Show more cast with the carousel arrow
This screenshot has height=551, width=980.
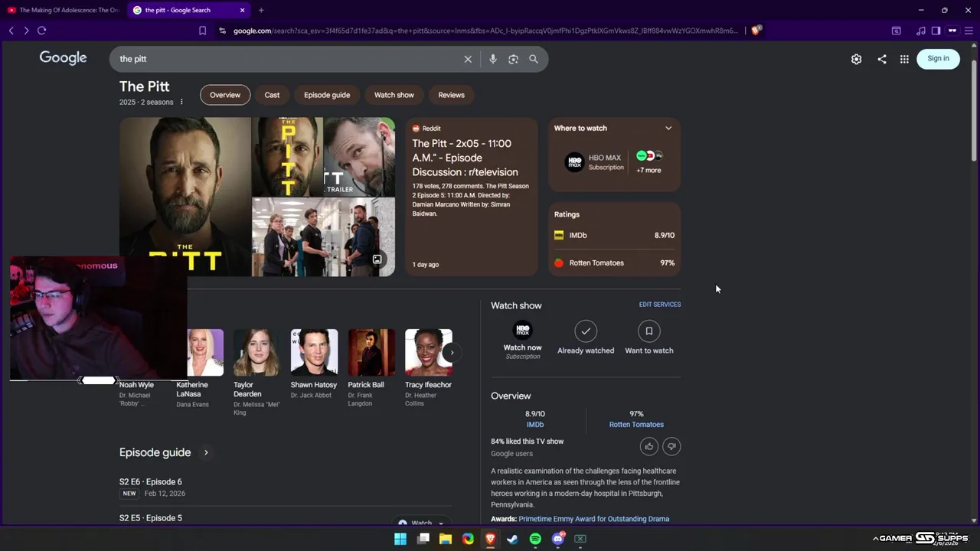coord(452,353)
